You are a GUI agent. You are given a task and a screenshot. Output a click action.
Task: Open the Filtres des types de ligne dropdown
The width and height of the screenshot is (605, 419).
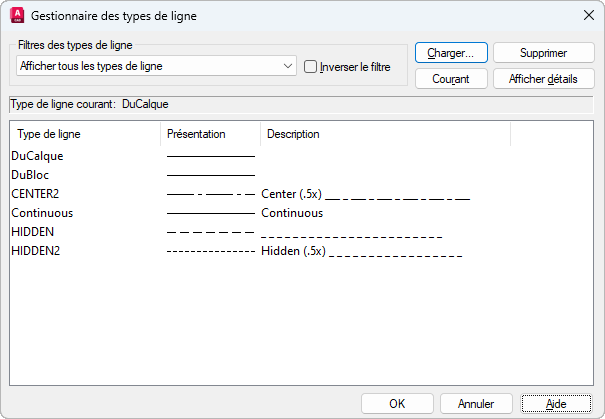coord(288,66)
